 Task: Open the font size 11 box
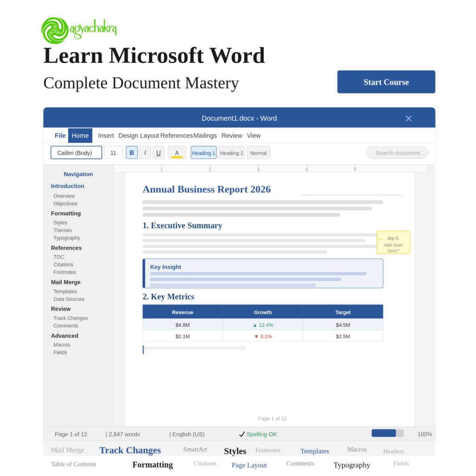coord(113,153)
